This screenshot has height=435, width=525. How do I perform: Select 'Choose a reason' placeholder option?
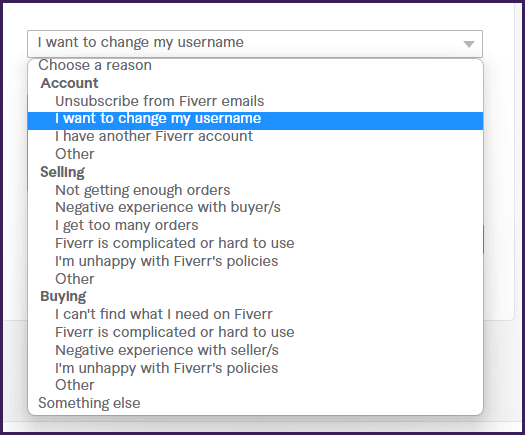[x=255, y=65]
